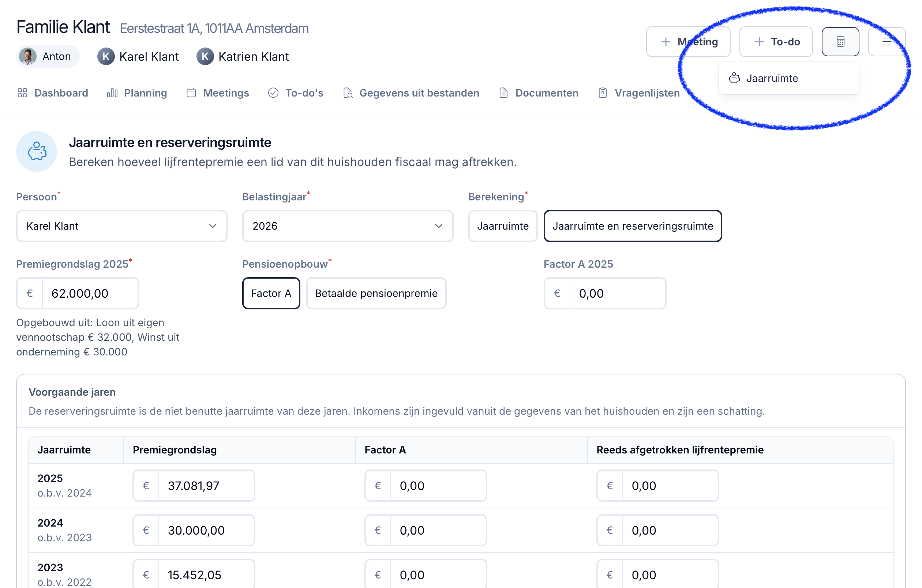Edit the Premiegrondslag 2025 amount field
Screen dimensions: 922x588
pyautogui.click(x=77, y=293)
